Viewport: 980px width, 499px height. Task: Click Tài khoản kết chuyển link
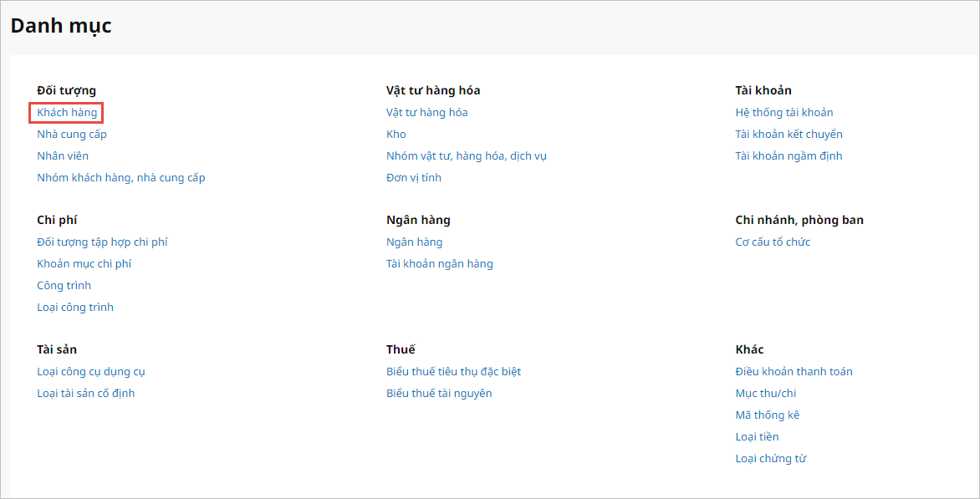click(x=789, y=134)
